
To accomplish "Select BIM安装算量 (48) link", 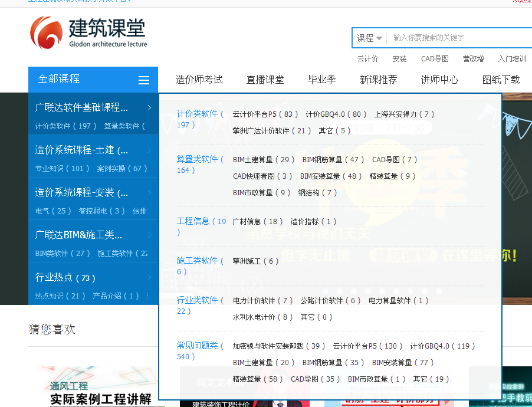I will pos(331,176).
